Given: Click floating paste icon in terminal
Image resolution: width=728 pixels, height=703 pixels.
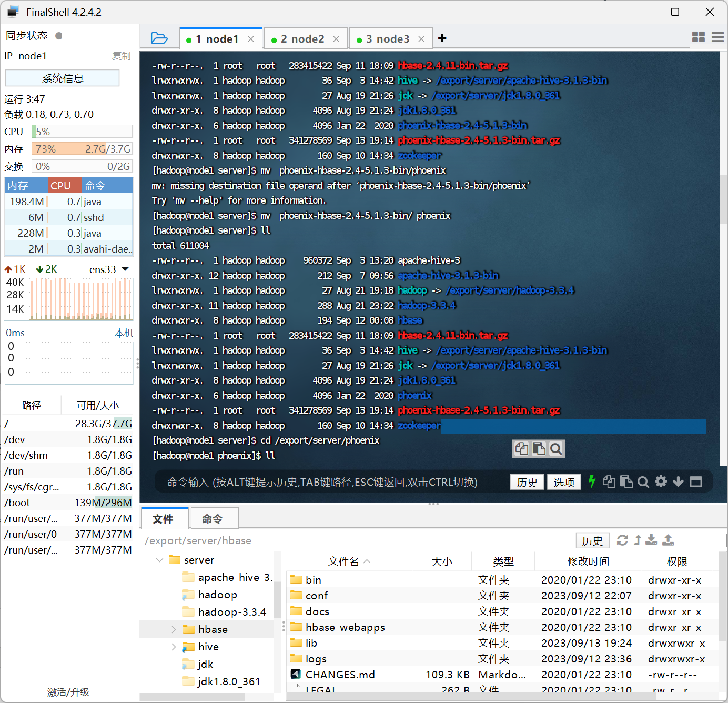Looking at the screenshot, I should (x=539, y=448).
